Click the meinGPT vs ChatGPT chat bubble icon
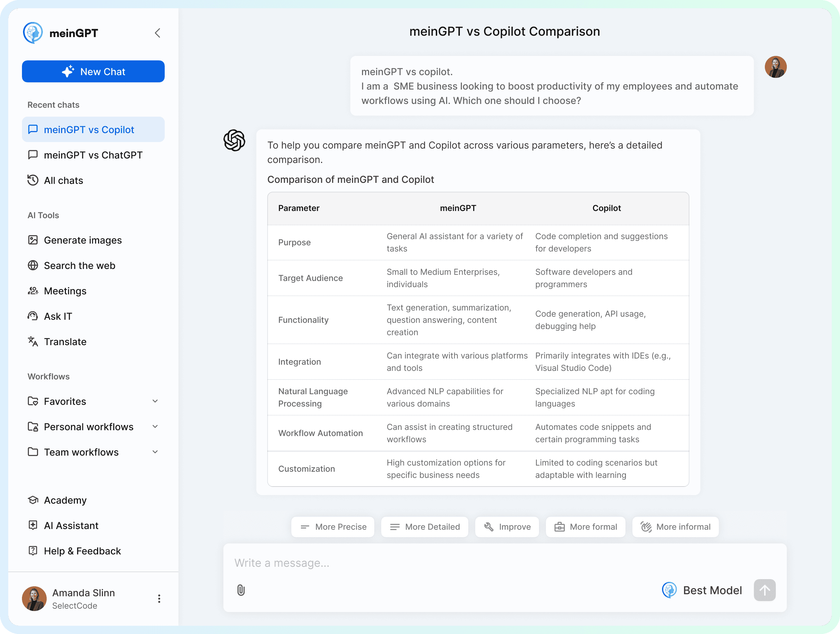This screenshot has height=634, width=840. (x=33, y=155)
